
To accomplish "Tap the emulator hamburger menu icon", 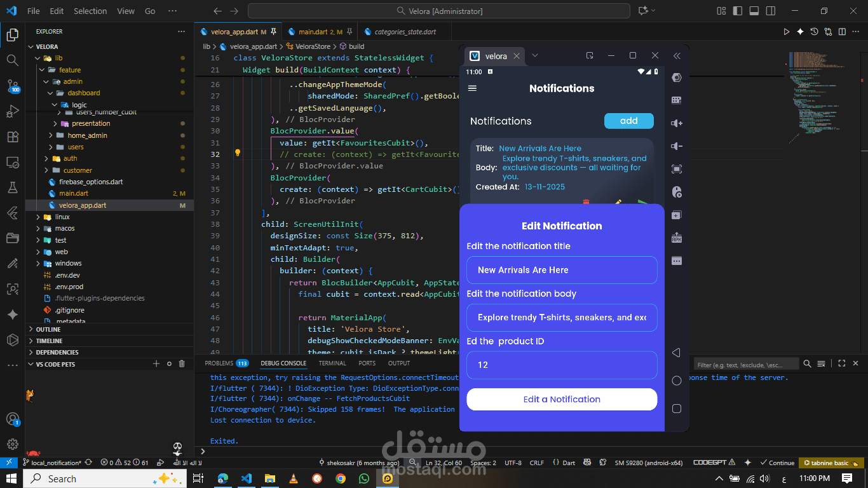I will tap(472, 88).
